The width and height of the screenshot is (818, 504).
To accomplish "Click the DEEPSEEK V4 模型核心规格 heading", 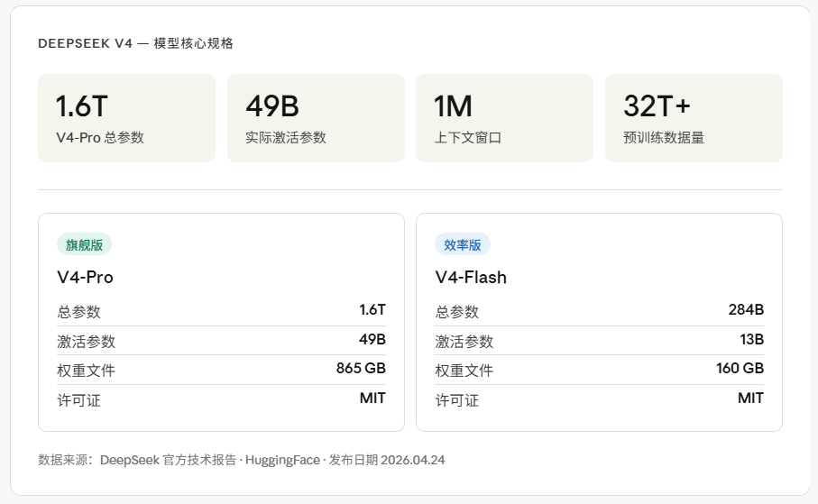I will pos(135,43).
